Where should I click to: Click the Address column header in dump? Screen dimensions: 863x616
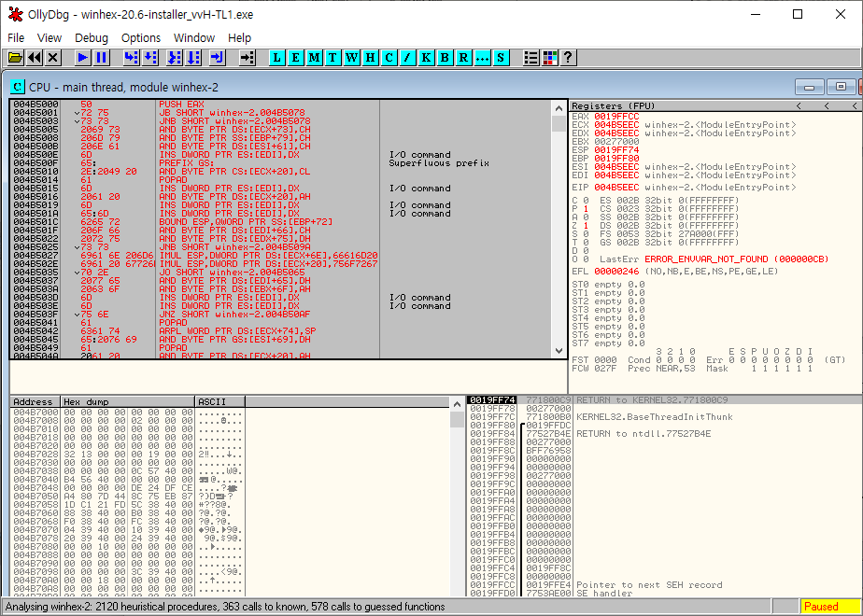coord(35,402)
